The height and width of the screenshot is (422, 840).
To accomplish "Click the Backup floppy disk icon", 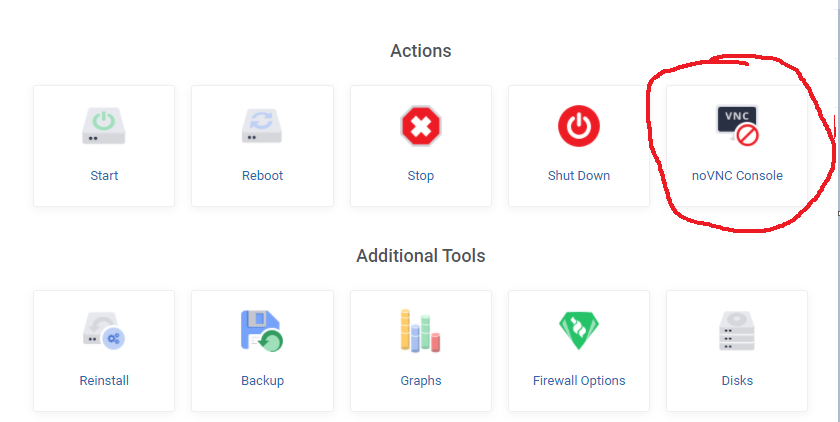I will click(262, 330).
